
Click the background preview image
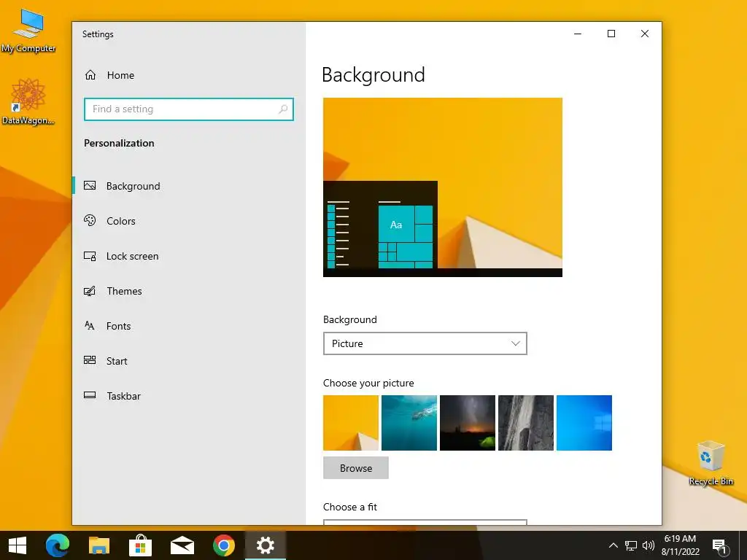(443, 187)
